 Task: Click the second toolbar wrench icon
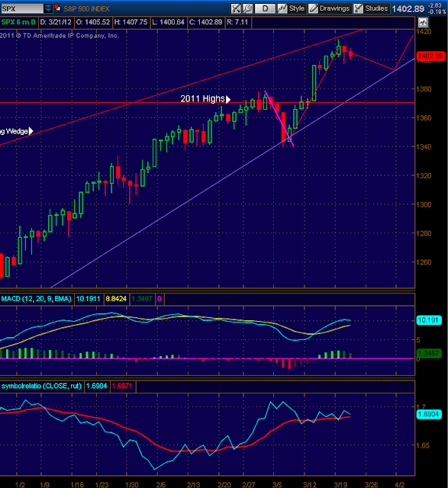(247, 8)
